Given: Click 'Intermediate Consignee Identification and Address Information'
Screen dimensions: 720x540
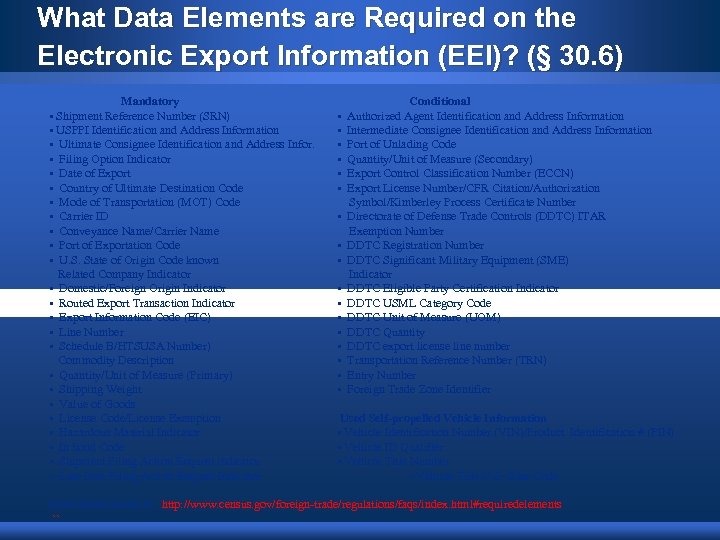Looking at the screenshot, I should click(499, 130).
